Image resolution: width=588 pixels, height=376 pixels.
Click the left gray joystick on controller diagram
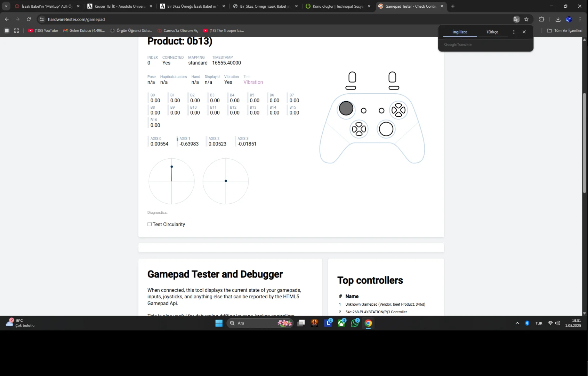346,108
